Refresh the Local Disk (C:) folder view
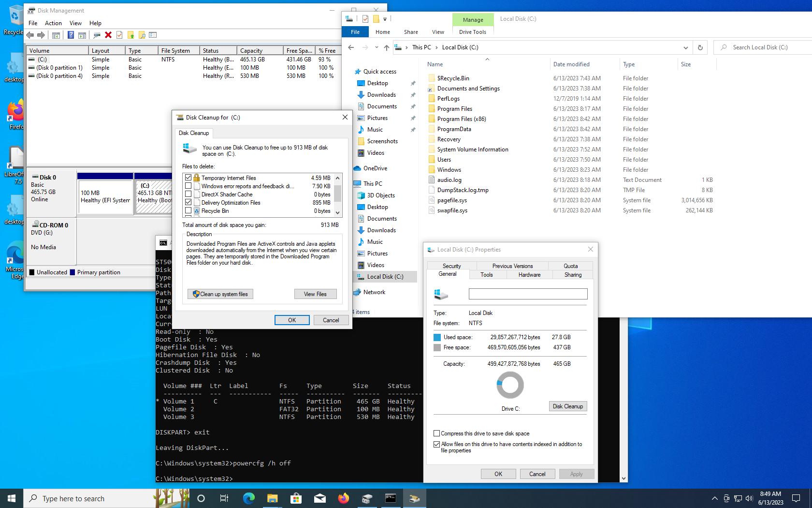Image resolution: width=812 pixels, height=508 pixels. tap(700, 47)
